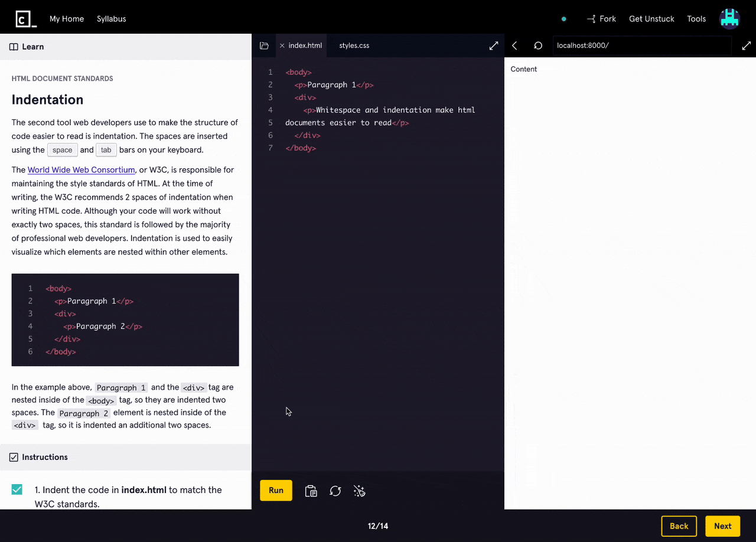Click Paragraph 2 in the lesson example code

pyautogui.click(x=100, y=326)
